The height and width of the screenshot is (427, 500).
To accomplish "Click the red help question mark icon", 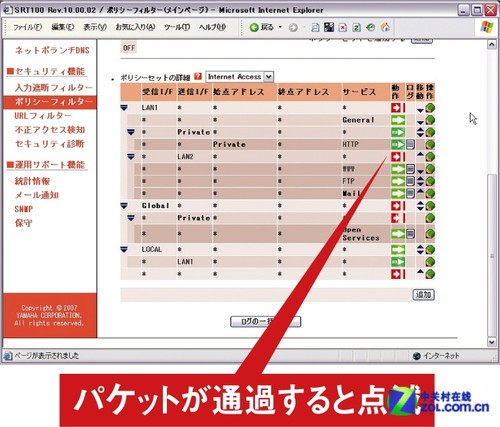I will point(198,76).
